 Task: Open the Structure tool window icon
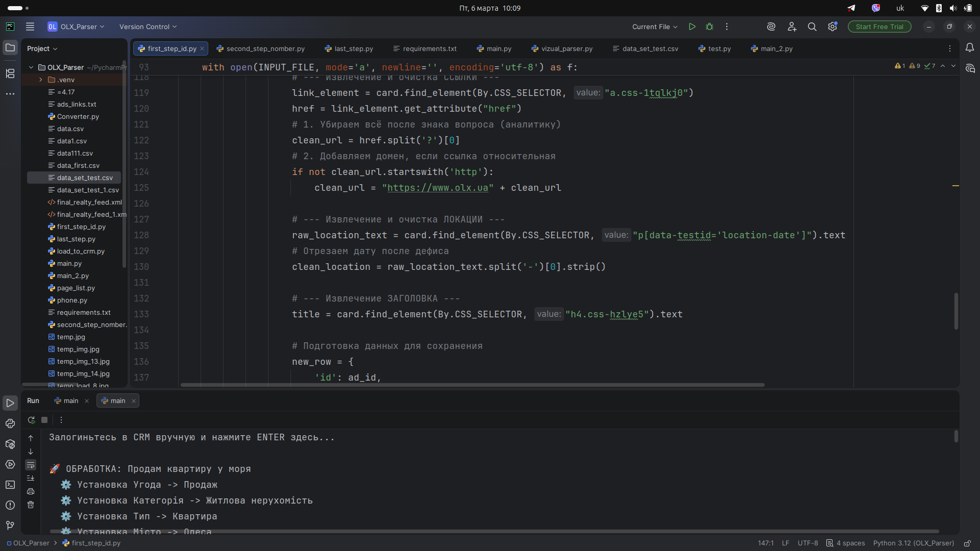coord(10,73)
